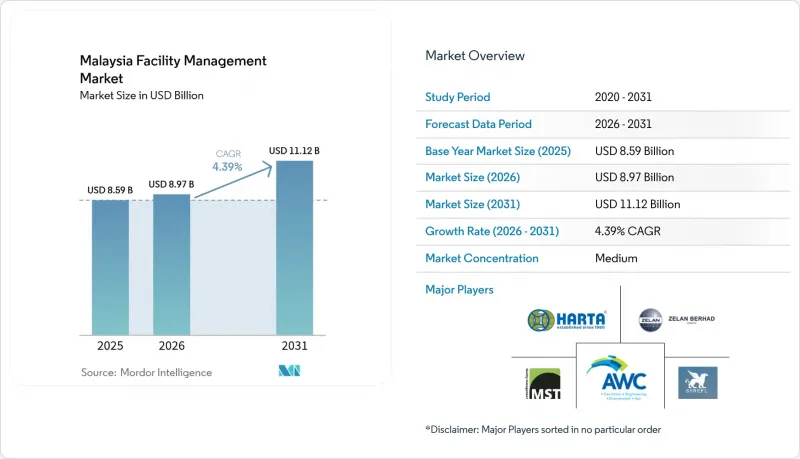Viewport: 800px width, 459px height.
Task: Click the '2031' axis label
Action: [294, 346]
